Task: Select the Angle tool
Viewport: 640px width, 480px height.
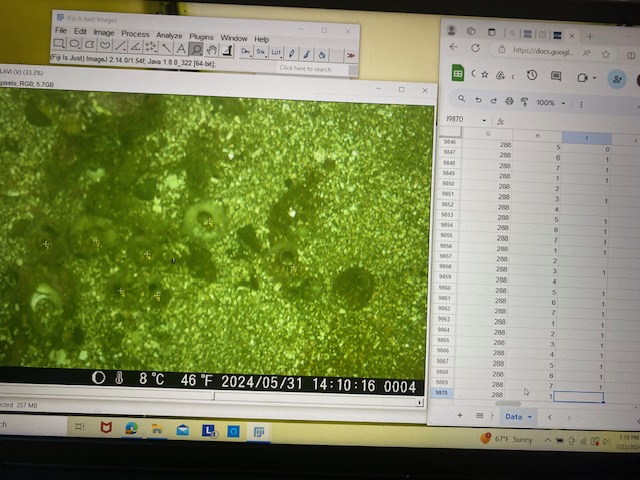Action: tap(135, 47)
